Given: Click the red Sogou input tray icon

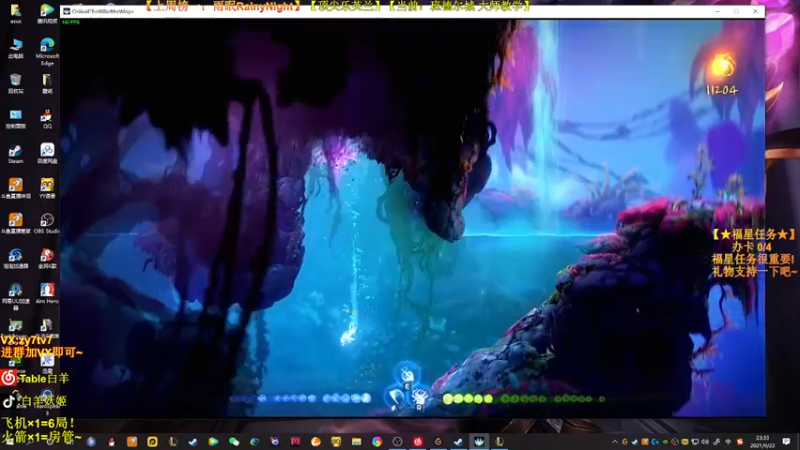Looking at the screenshot, I should coord(740,442).
